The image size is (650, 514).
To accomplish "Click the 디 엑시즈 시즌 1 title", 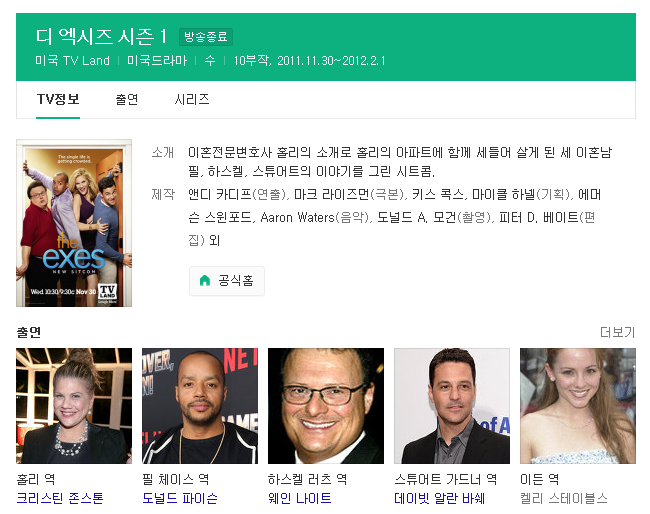I will click(x=101, y=36).
